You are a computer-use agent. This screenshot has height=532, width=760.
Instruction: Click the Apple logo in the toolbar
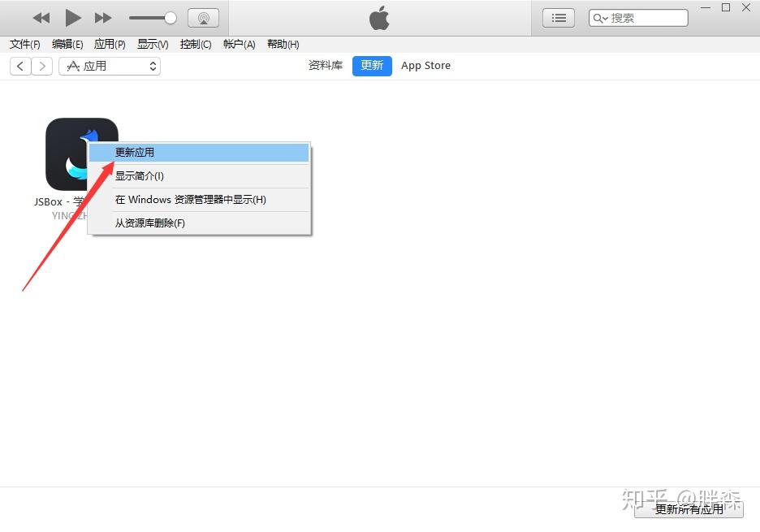pos(378,17)
